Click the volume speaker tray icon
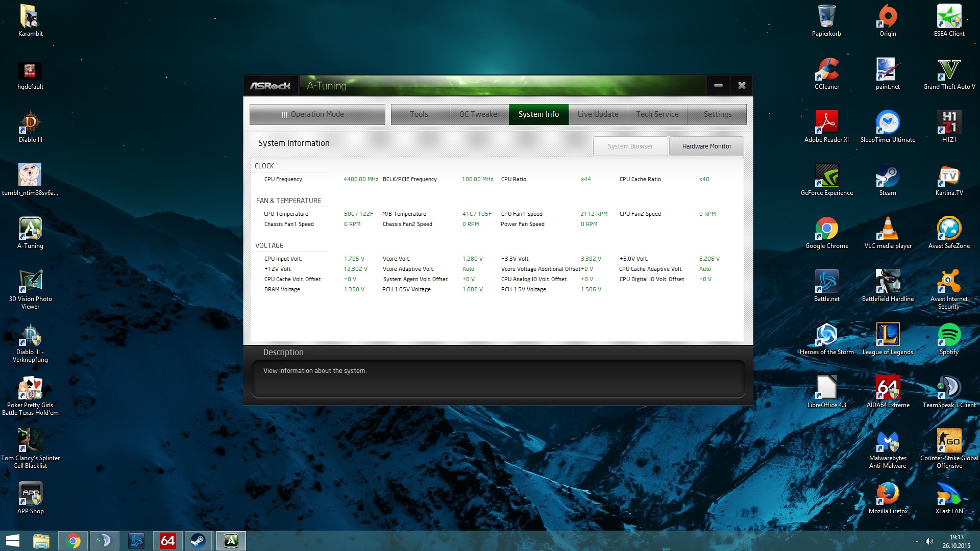The image size is (980, 551). coord(929,541)
